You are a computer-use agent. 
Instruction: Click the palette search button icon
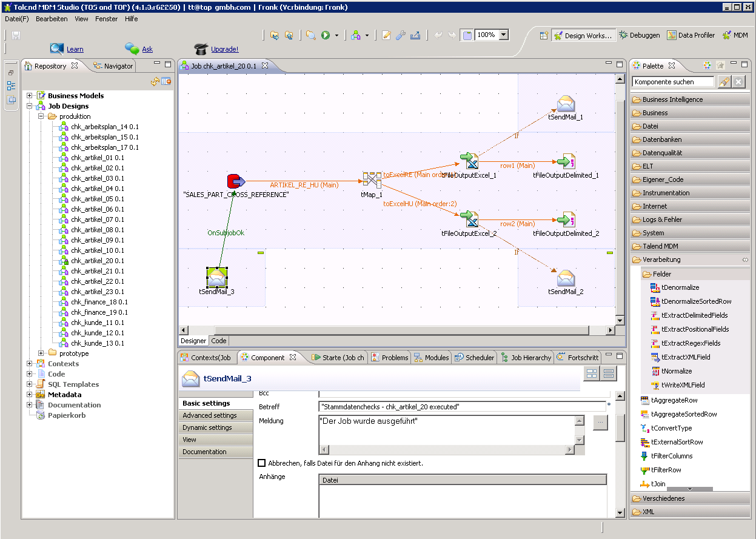pyautogui.click(x=723, y=82)
